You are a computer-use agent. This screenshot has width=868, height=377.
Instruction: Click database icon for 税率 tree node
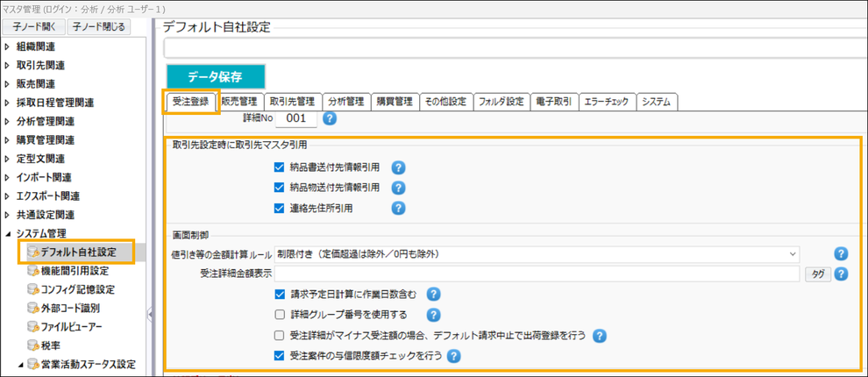click(x=34, y=345)
